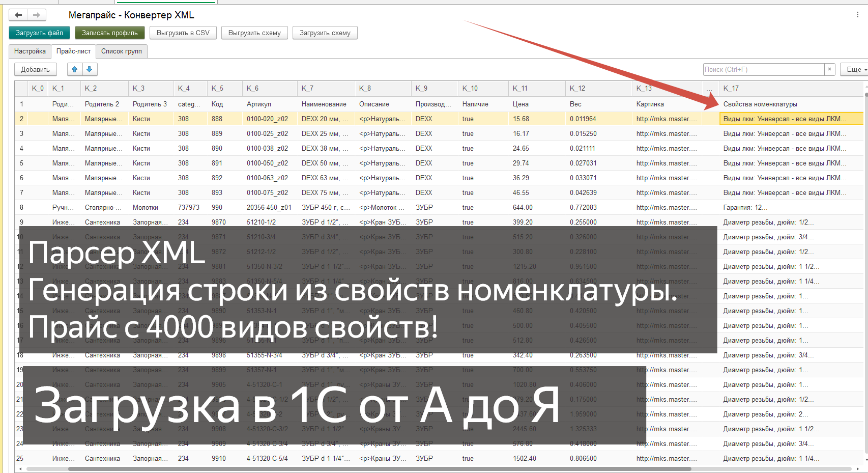This screenshot has width=868, height=473.
Task: Select the name cell DEXX 63 мм
Action: click(x=327, y=178)
